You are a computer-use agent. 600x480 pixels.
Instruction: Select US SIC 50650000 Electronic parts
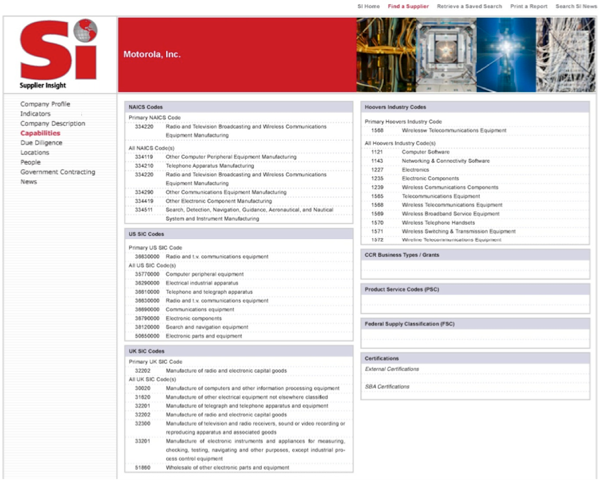[x=239, y=336]
